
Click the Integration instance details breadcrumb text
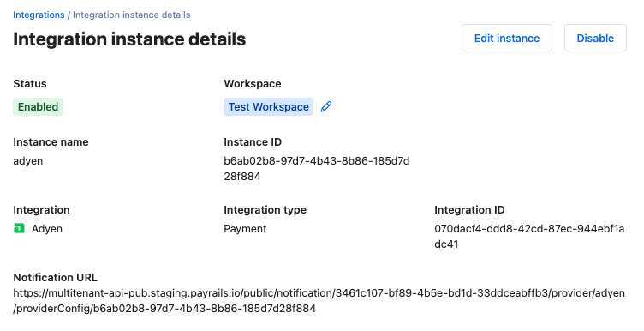[x=131, y=15]
